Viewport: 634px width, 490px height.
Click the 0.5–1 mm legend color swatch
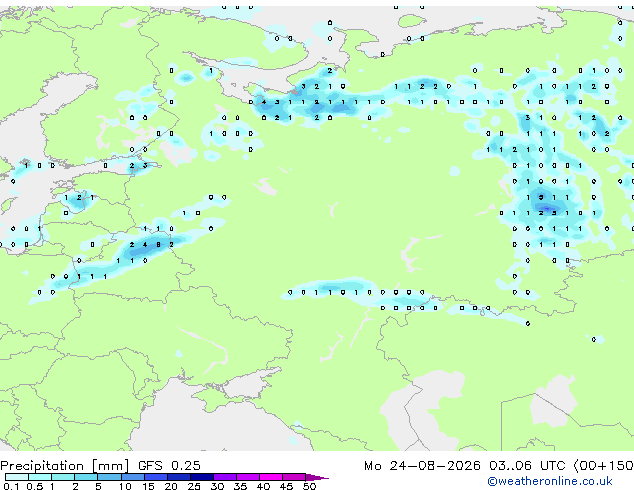point(40,477)
